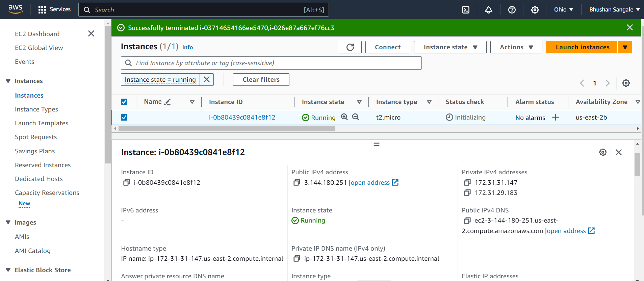Open address link for public IPv4
This screenshot has height=281, width=644.
[375, 182]
